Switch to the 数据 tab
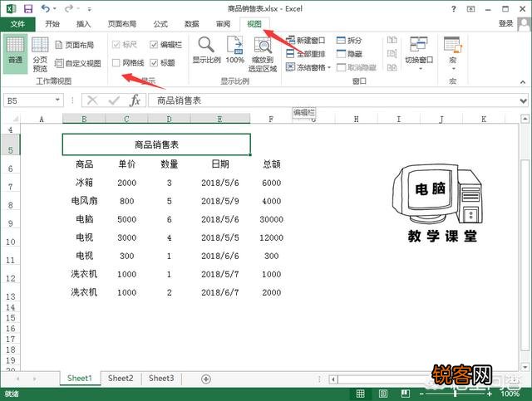The width and height of the screenshot is (532, 401). click(192, 24)
